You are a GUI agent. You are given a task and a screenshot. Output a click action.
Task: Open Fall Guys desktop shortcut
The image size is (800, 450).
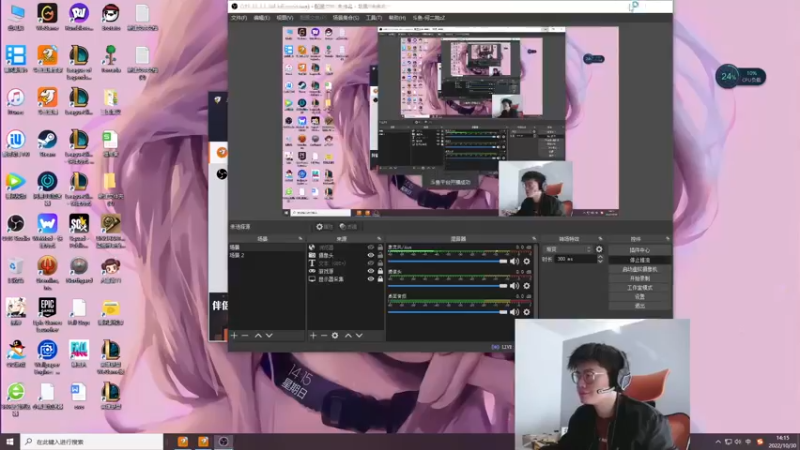79,312
